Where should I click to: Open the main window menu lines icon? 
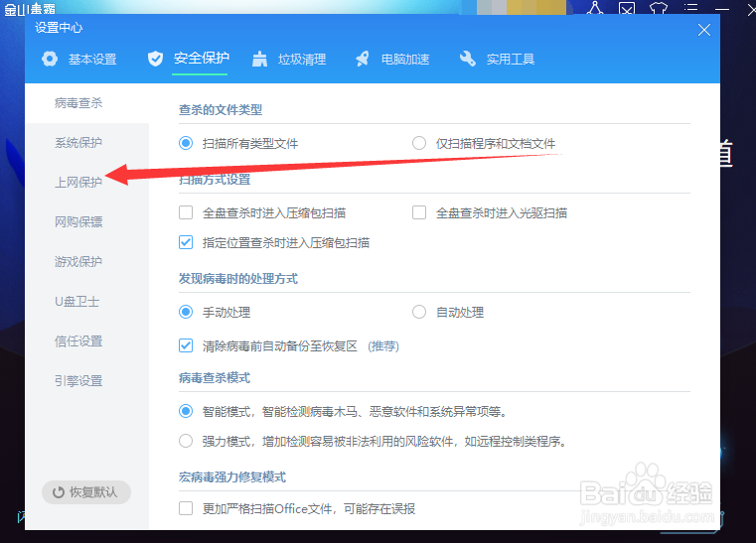(x=690, y=7)
